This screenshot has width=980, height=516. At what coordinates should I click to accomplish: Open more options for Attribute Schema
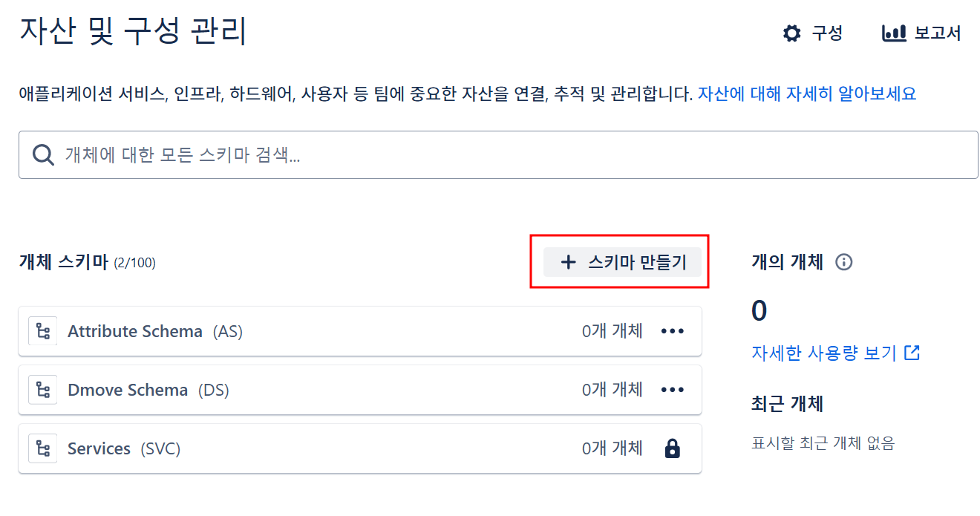coord(673,331)
